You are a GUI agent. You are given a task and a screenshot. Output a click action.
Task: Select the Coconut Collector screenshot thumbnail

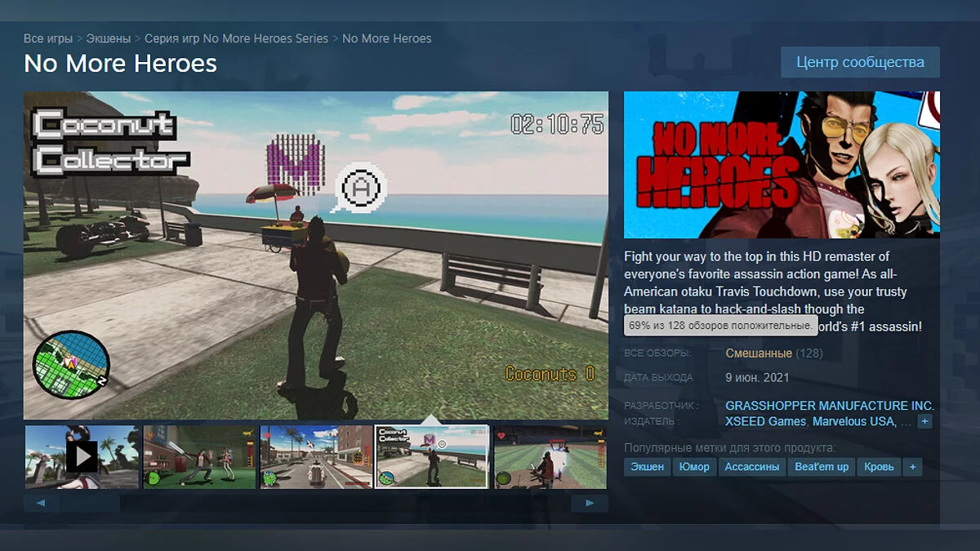432,457
